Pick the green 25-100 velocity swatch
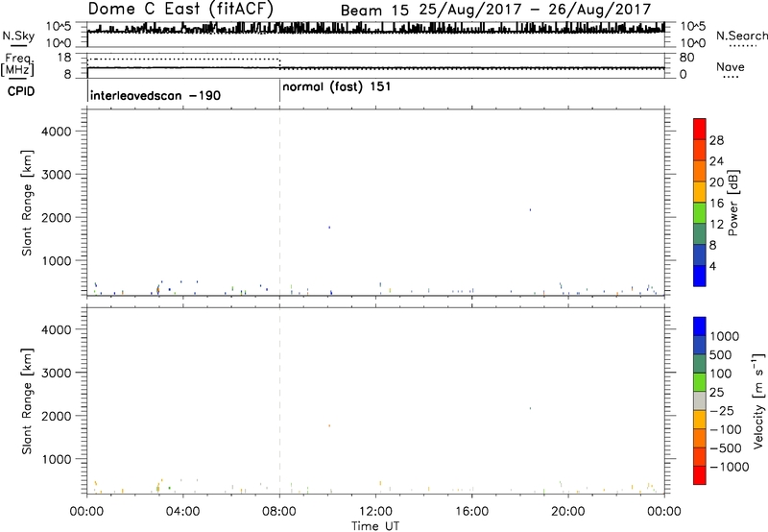Screen dimensions: 768x532 pos(700,382)
